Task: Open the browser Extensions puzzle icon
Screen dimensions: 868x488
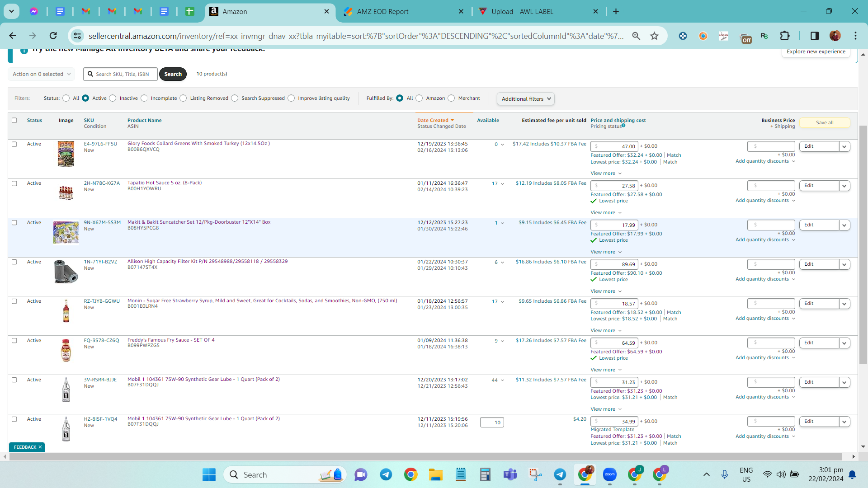Action: pyautogui.click(x=785, y=36)
